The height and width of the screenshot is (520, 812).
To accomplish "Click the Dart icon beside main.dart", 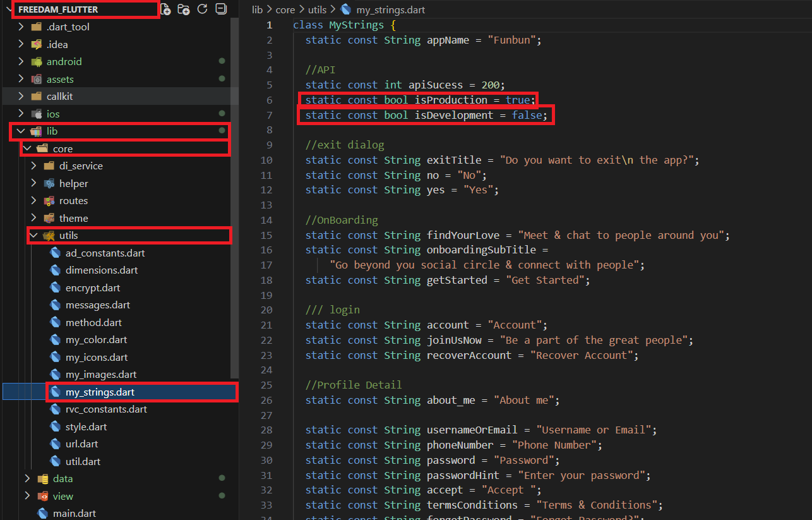I will tap(43, 513).
